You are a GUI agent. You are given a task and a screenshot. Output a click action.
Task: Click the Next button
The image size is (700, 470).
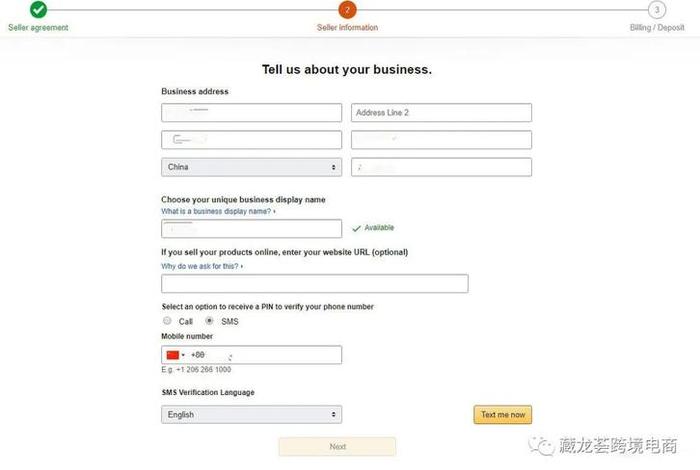point(337,446)
